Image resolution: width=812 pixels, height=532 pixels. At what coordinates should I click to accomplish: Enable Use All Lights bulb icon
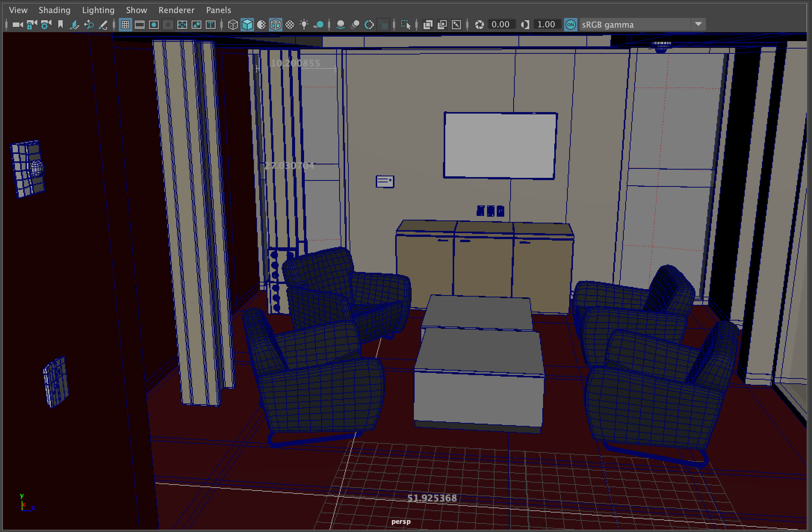click(304, 25)
